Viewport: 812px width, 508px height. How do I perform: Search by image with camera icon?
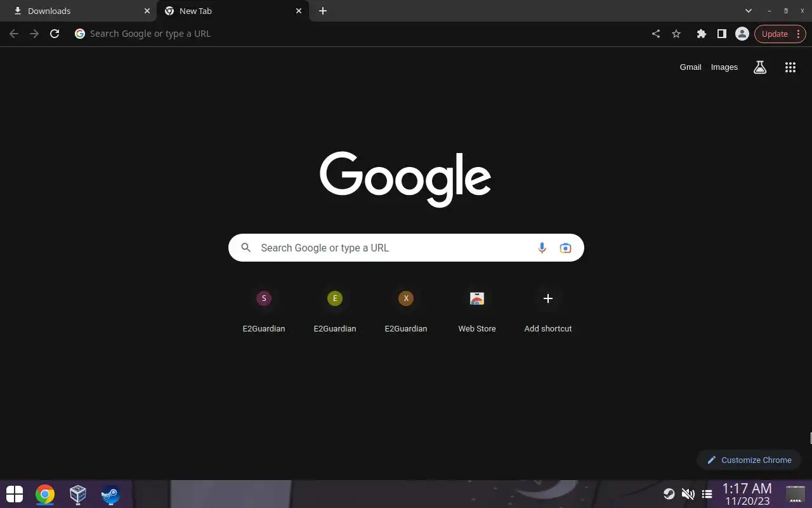(566, 248)
